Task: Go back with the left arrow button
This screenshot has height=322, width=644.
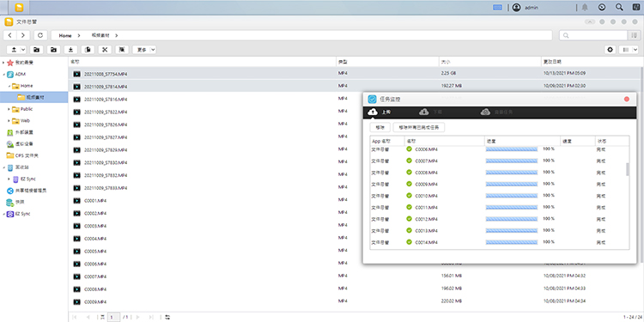Action: pyautogui.click(x=9, y=35)
